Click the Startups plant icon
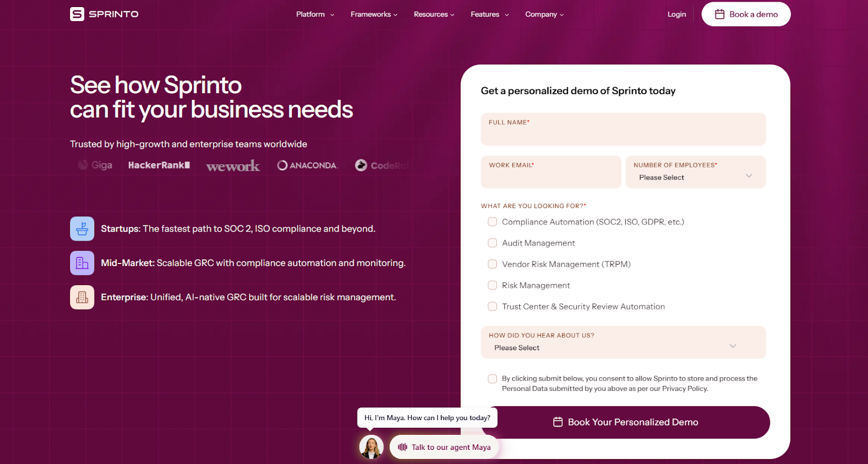 coord(82,229)
